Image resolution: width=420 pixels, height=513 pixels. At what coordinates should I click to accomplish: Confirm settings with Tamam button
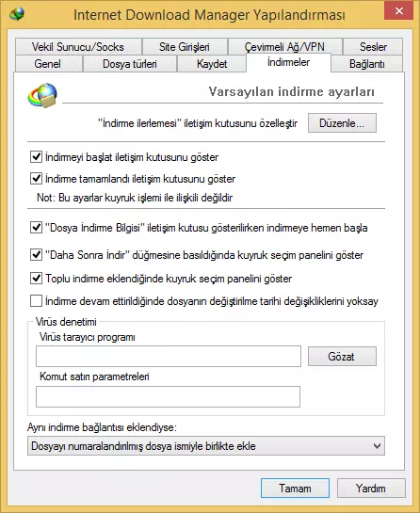[295, 489]
